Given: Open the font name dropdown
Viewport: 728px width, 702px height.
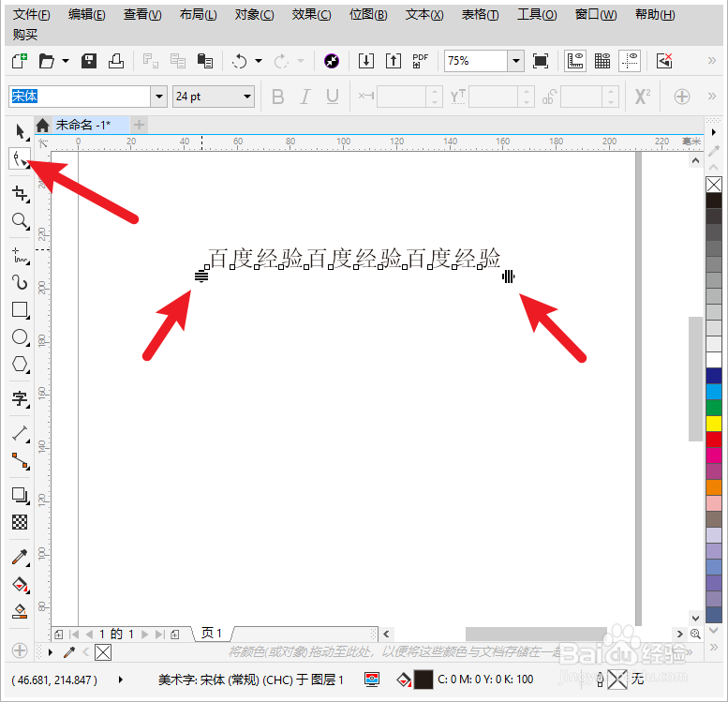Looking at the screenshot, I should [159, 97].
